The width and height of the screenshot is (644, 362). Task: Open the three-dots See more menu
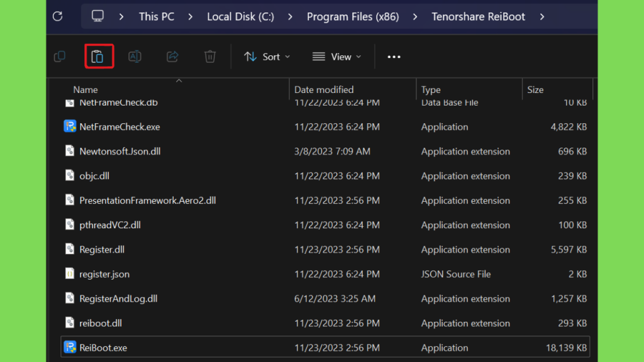394,57
